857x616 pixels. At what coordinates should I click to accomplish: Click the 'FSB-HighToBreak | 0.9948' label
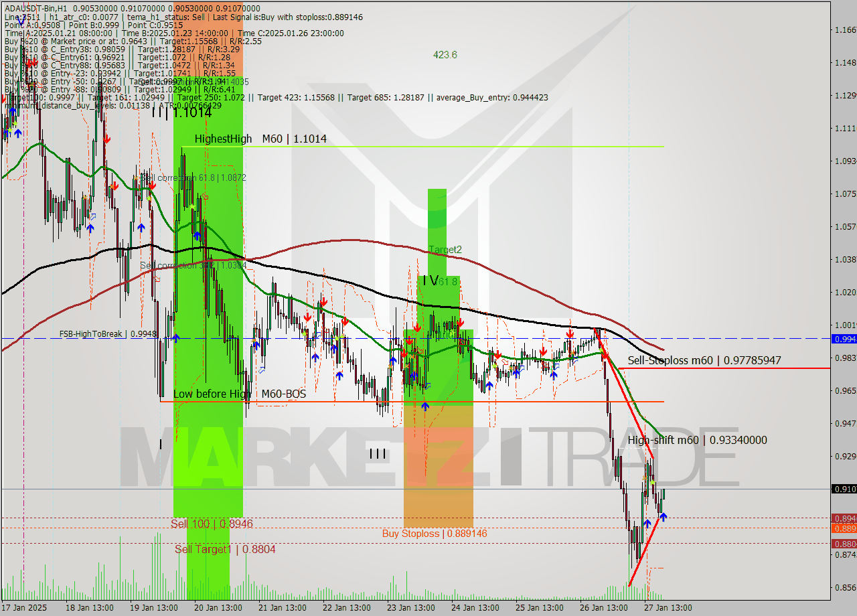click(108, 333)
